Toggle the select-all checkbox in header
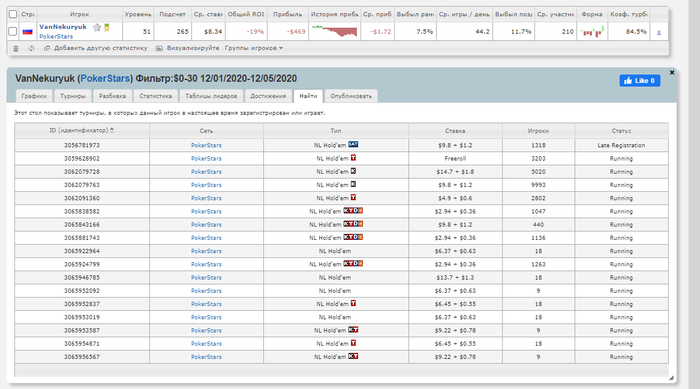700x389 pixels. click(13, 14)
